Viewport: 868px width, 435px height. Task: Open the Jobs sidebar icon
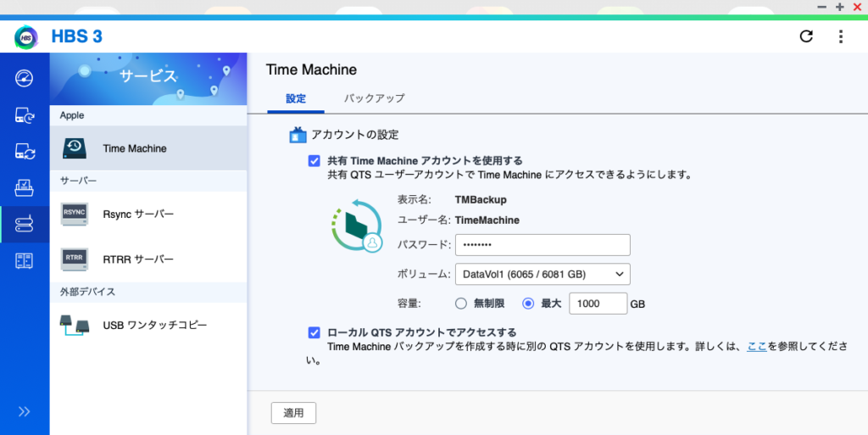tap(24, 188)
